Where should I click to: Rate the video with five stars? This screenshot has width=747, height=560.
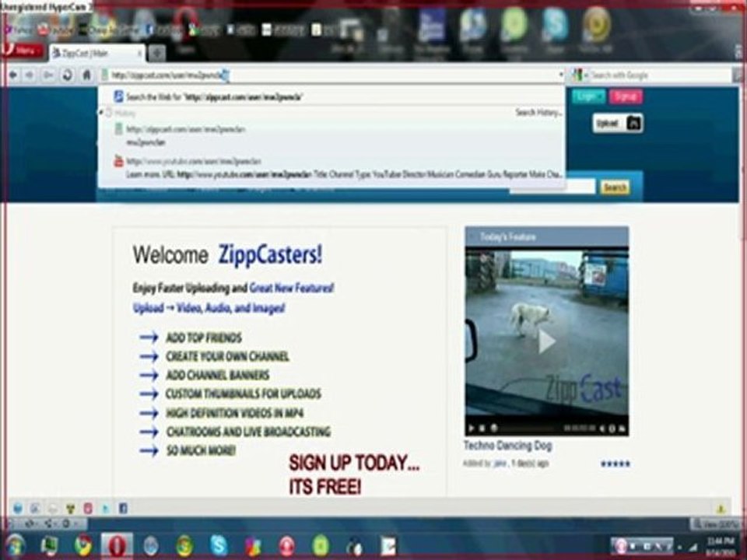click(615, 464)
